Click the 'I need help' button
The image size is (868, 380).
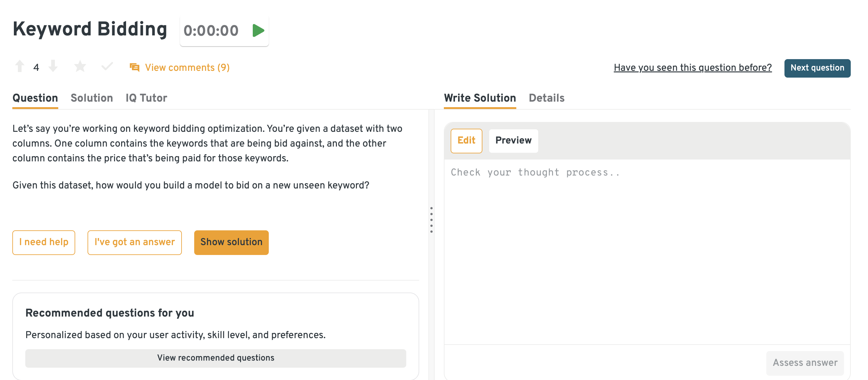[x=44, y=242]
